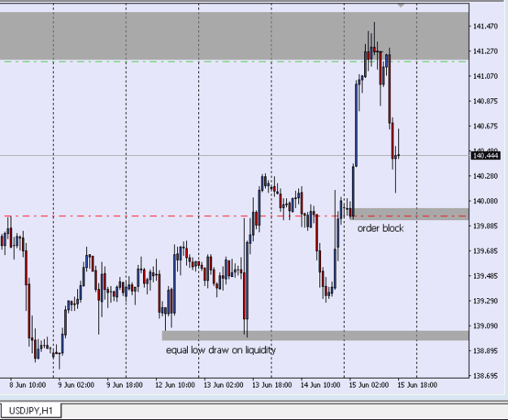Click the gray order block rectangle
This screenshot has width=508, height=420.
(410, 214)
